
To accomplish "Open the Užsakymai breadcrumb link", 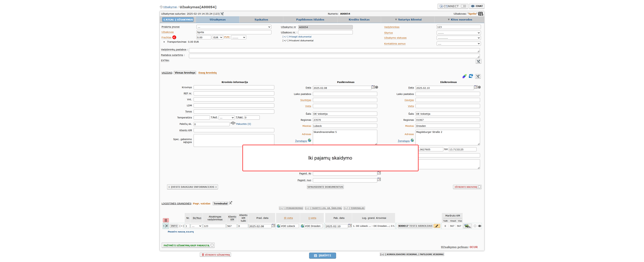I will (x=170, y=7).
